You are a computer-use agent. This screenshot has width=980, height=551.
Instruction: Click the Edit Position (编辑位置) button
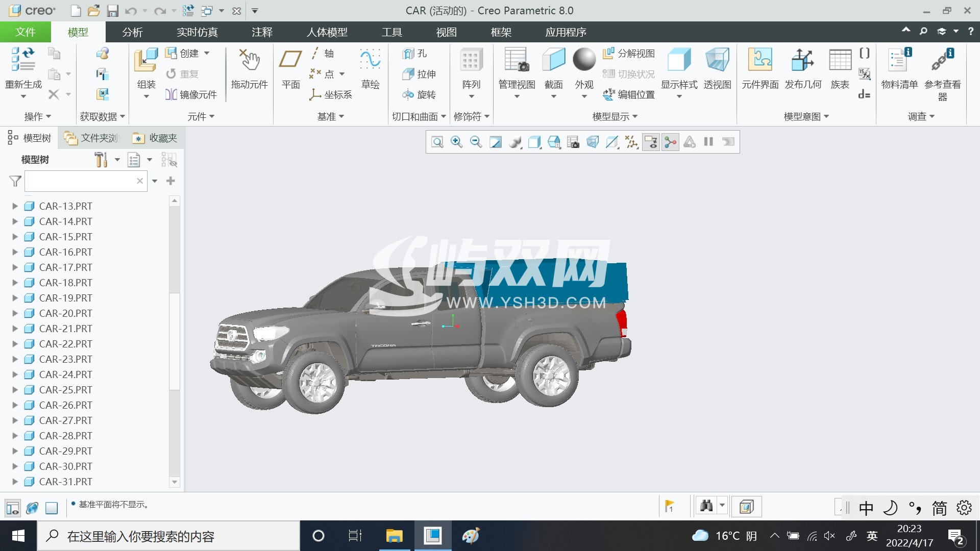click(x=629, y=94)
